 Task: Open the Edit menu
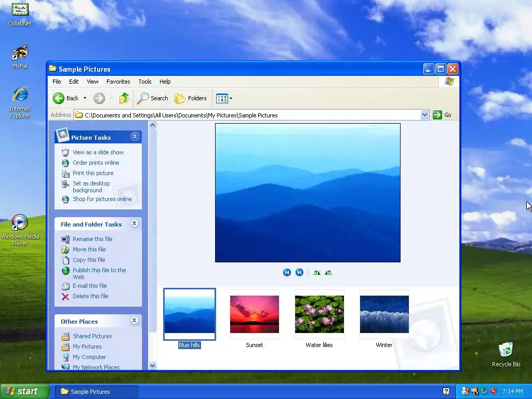[x=74, y=82]
